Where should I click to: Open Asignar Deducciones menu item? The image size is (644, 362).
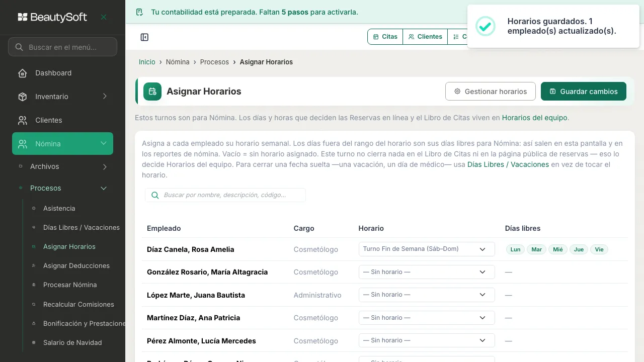point(76,265)
